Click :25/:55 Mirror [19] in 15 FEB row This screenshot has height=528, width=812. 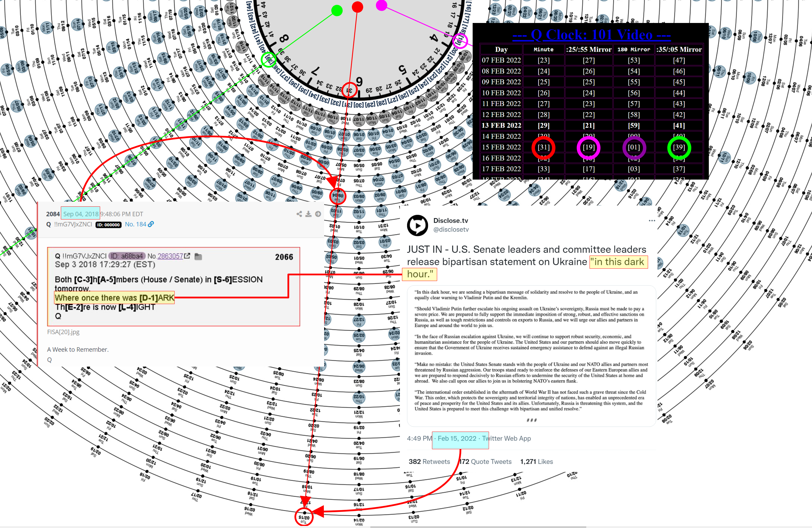[589, 147]
